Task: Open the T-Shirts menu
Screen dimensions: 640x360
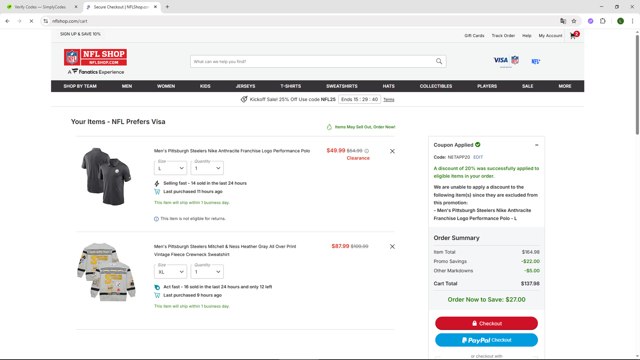Action: click(x=291, y=86)
